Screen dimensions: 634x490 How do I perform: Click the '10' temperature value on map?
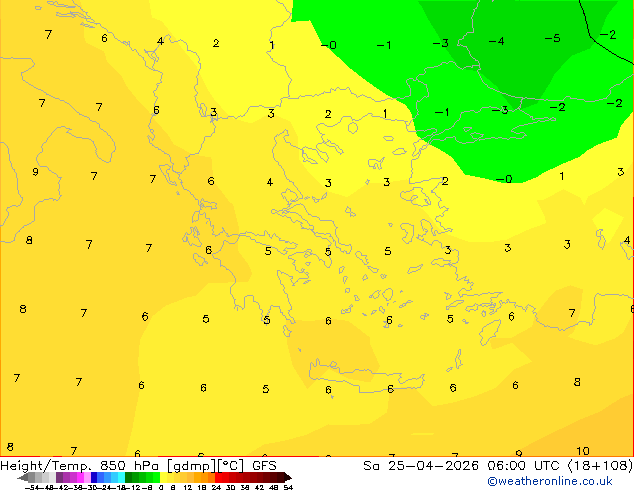coord(583,451)
